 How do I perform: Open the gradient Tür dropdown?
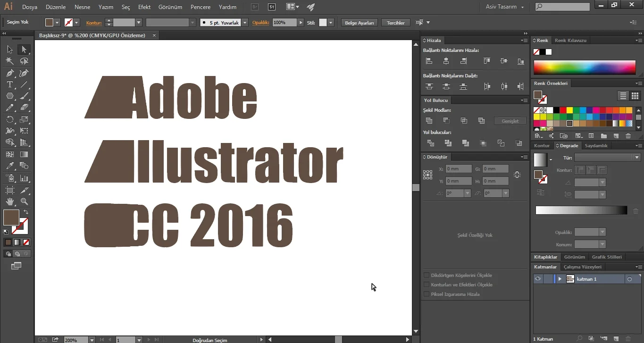[x=637, y=158]
